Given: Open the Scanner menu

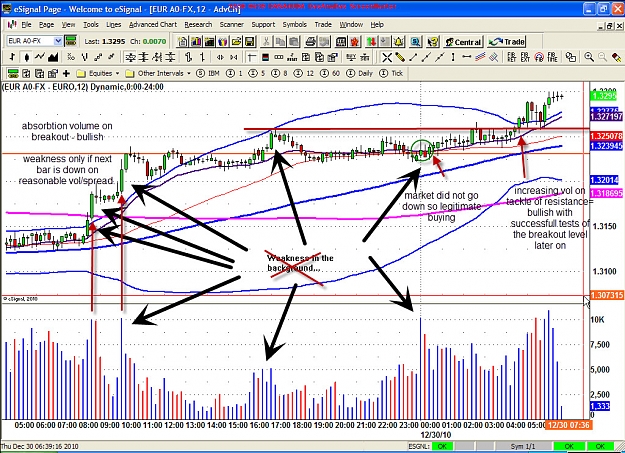Looking at the screenshot, I should tap(232, 25).
